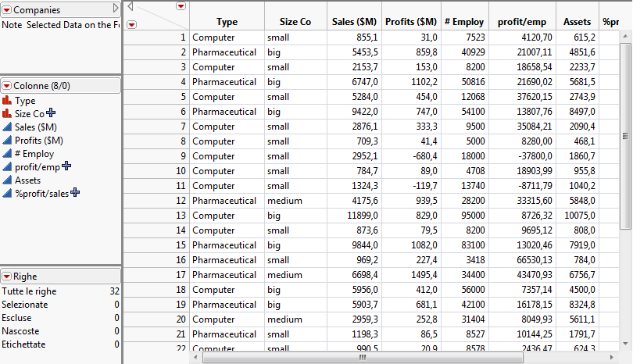
Task: Open the rows red triangle in table corner
Action: coord(131,24)
